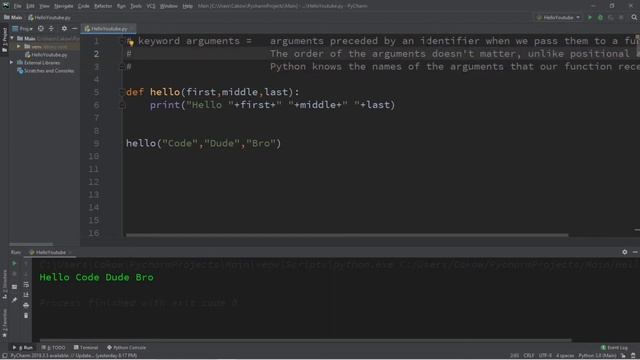Click the Run panel stop icon
This screenshot has height=360, width=640.
(x=14, y=274)
